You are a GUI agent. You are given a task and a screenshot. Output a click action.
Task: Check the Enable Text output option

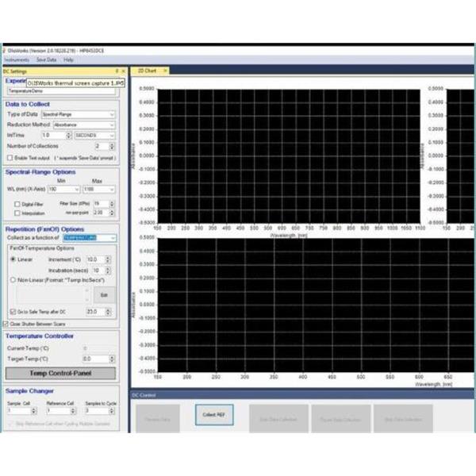(9, 158)
